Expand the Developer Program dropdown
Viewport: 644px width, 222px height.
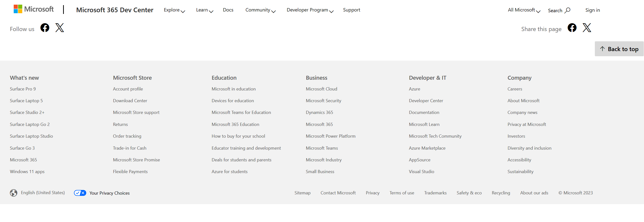click(x=310, y=10)
